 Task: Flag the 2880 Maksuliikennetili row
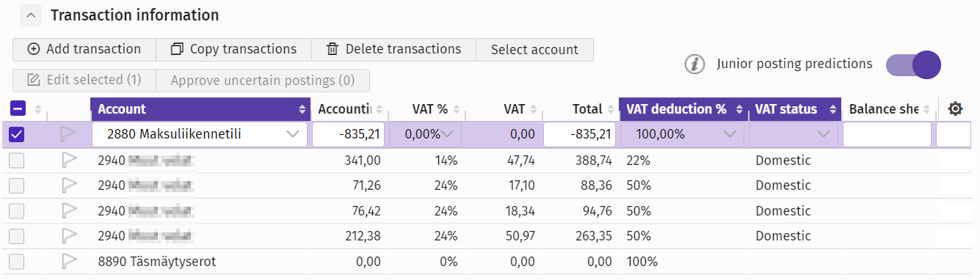68,134
